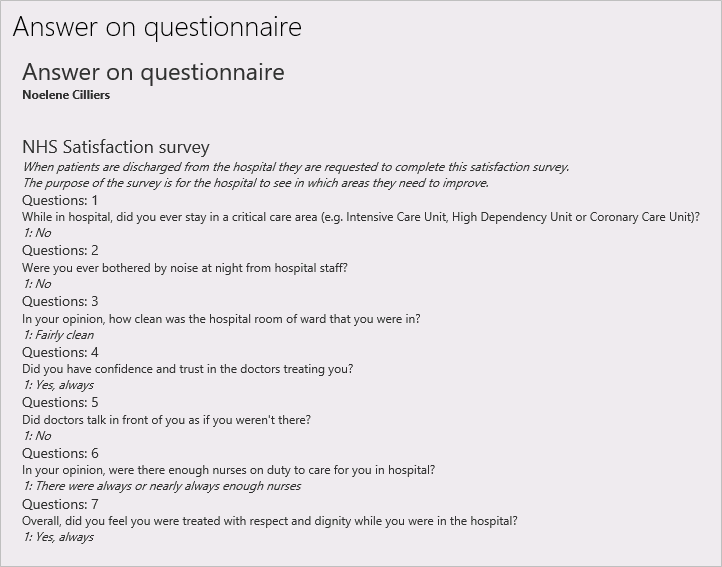Click the Questions: 5 label

[60, 403]
